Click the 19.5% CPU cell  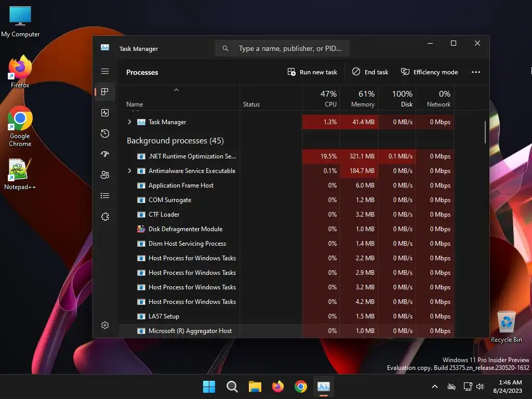[x=321, y=156]
